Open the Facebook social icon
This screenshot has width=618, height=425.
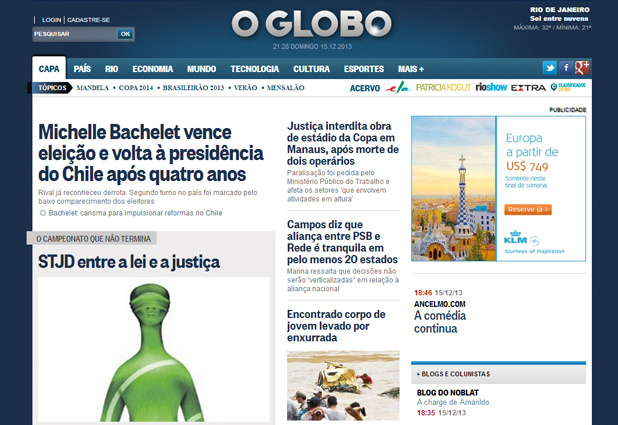(x=565, y=68)
